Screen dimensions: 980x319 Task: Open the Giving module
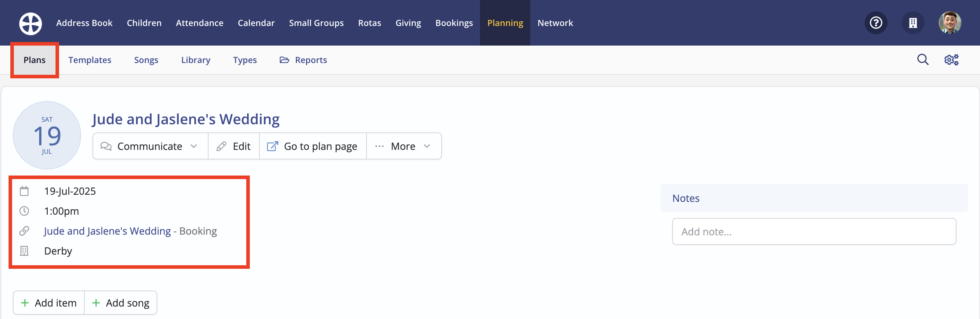[408, 23]
